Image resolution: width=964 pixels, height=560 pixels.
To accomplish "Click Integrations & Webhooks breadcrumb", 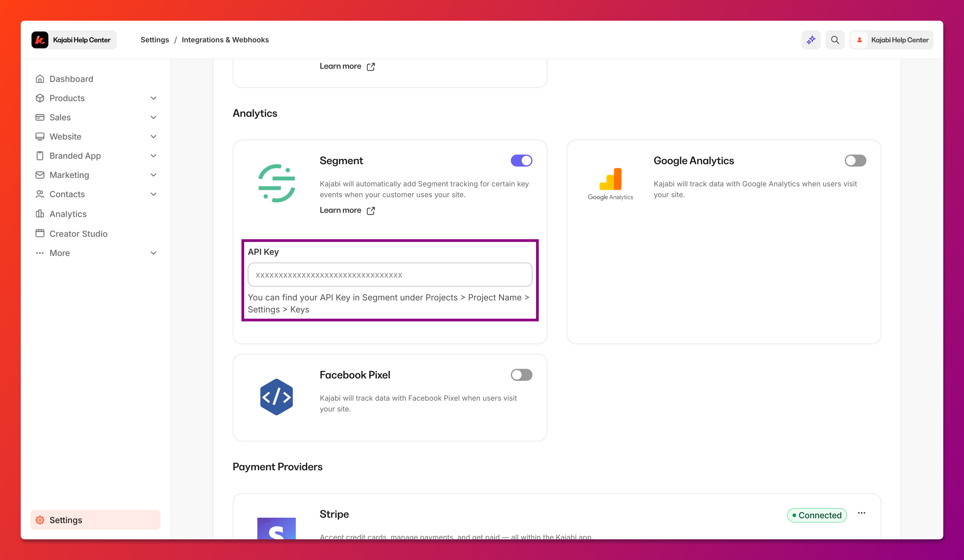I will (x=225, y=40).
